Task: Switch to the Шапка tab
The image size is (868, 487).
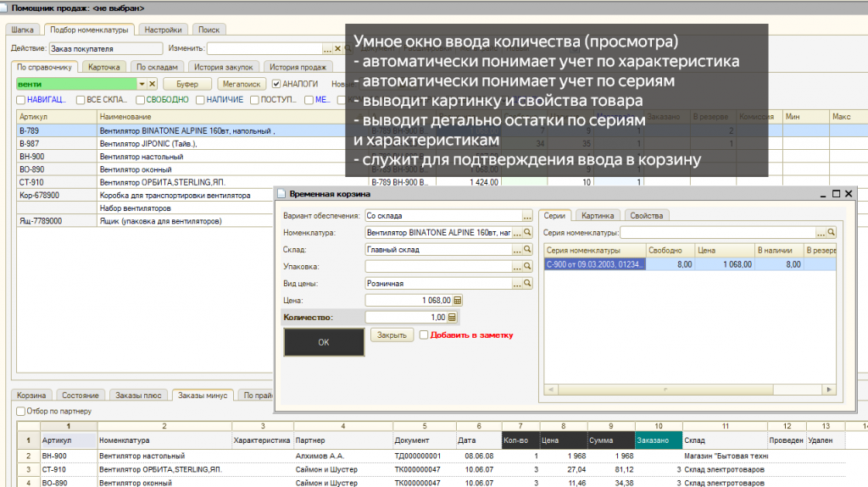Action: pos(23,30)
